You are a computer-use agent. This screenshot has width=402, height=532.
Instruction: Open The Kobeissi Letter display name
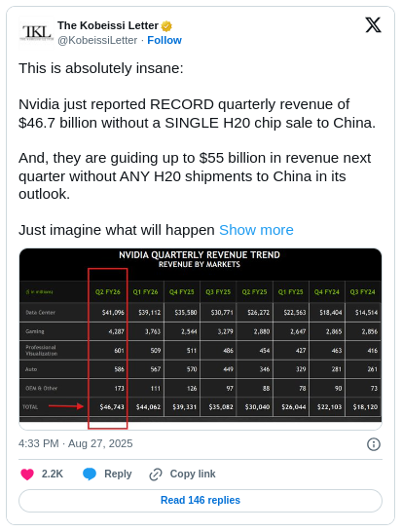108,25
